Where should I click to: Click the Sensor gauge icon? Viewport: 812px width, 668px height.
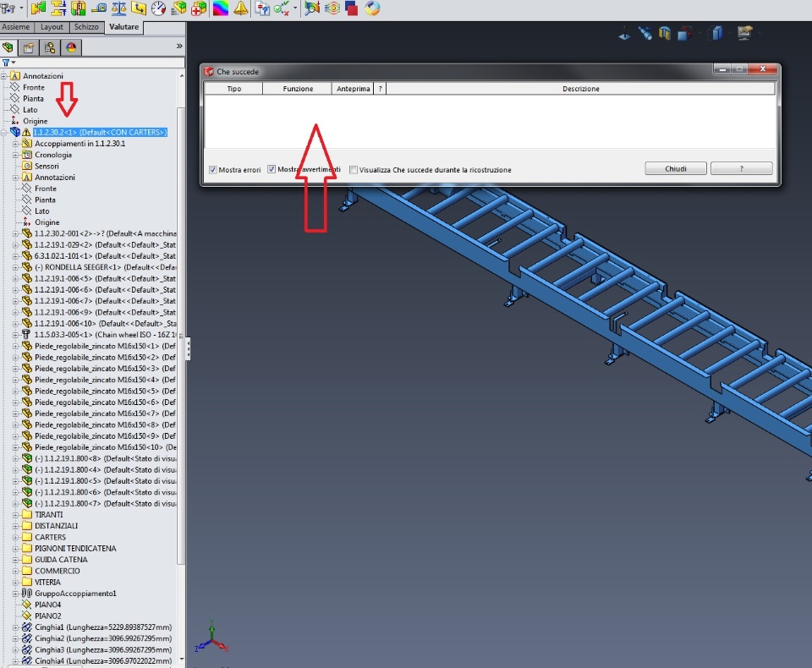[158, 8]
